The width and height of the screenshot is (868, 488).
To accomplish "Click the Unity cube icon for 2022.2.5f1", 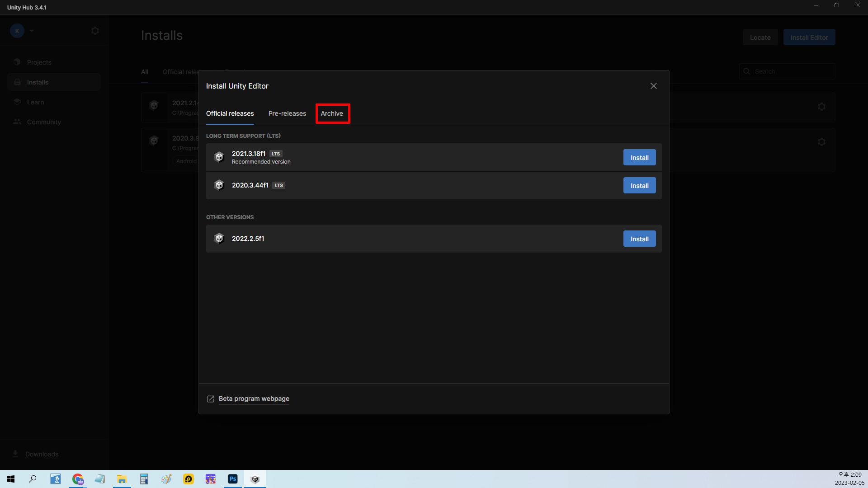I will (x=219, y=239).
